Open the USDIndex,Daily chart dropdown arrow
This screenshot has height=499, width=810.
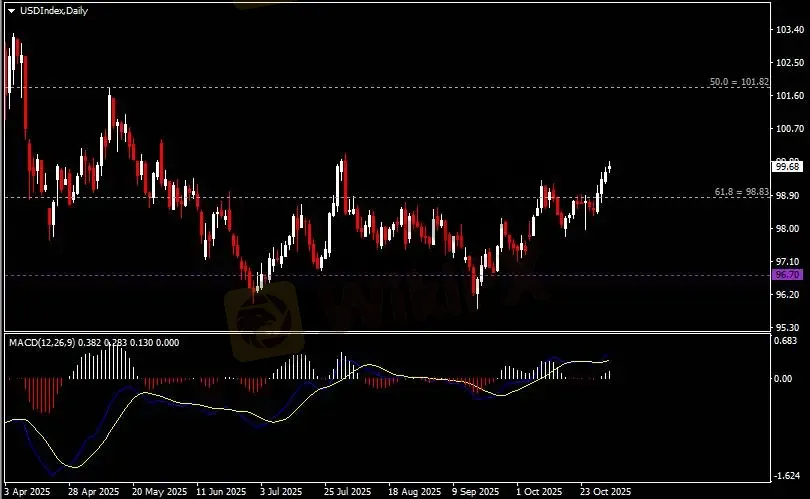click(11, 11)
